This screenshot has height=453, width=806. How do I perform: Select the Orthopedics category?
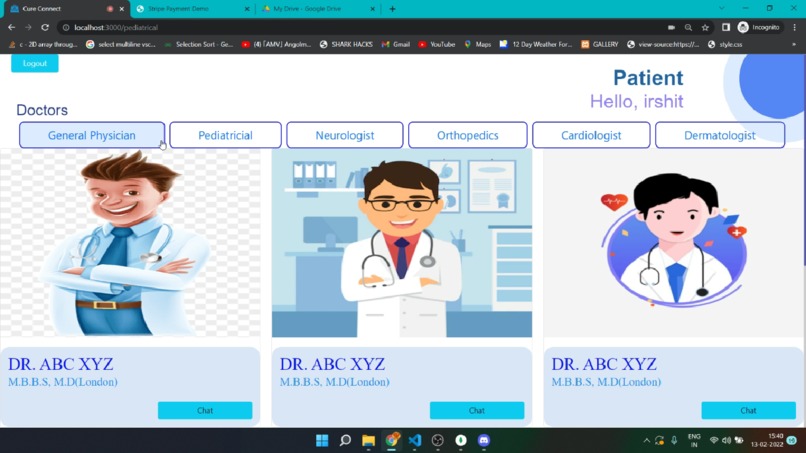[x=468, y=135]
